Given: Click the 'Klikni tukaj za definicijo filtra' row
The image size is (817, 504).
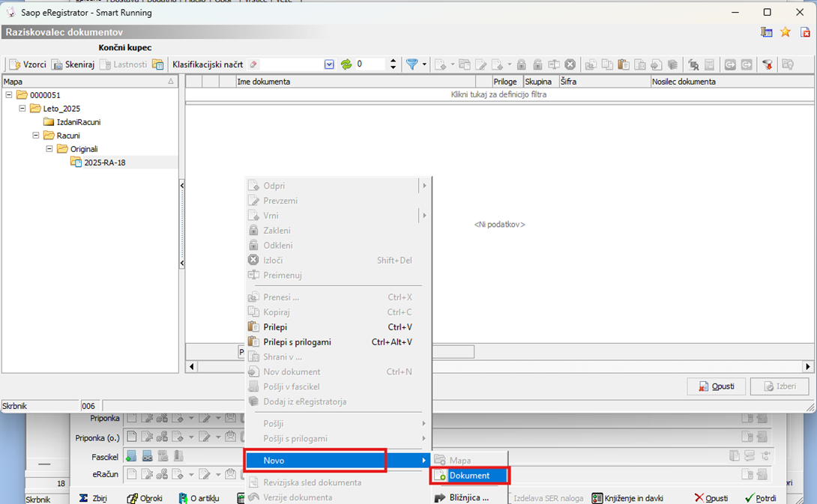Looking at the screenshot, I should pos(498,94).
